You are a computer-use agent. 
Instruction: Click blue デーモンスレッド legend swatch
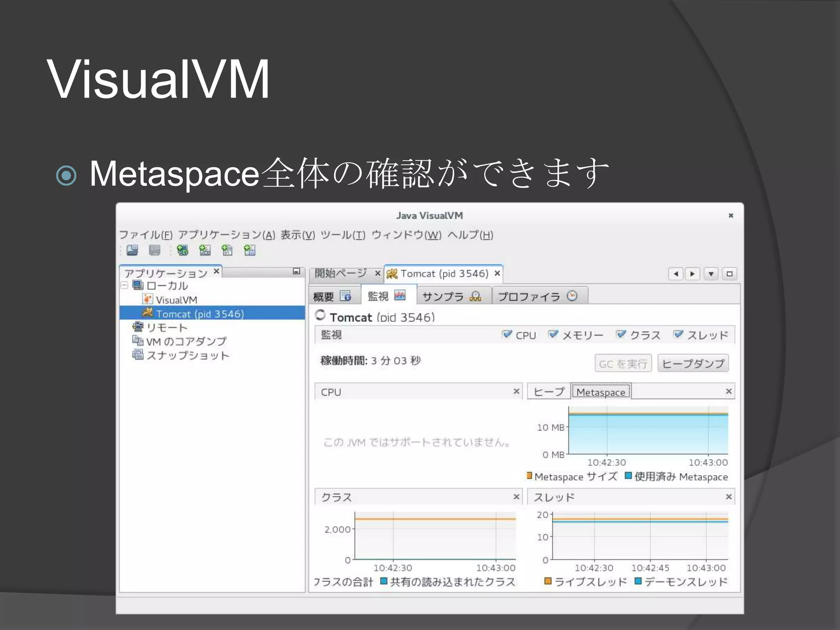click(638, 581)
